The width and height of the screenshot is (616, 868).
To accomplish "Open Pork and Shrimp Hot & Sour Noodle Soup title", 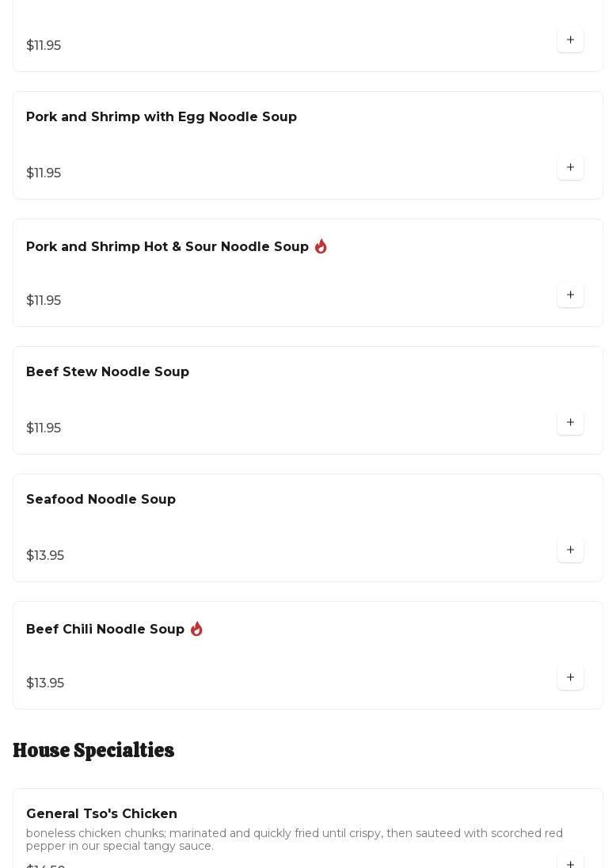I will point(167,247).
